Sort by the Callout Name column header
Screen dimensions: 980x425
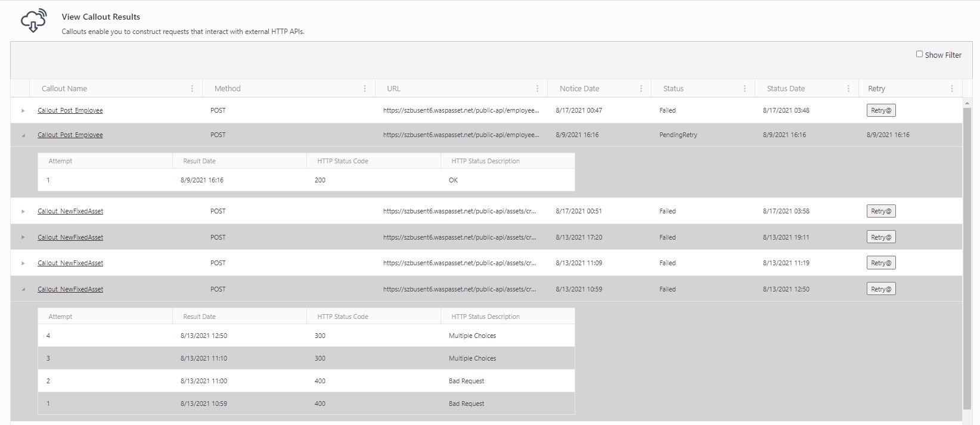coord(64,88)
